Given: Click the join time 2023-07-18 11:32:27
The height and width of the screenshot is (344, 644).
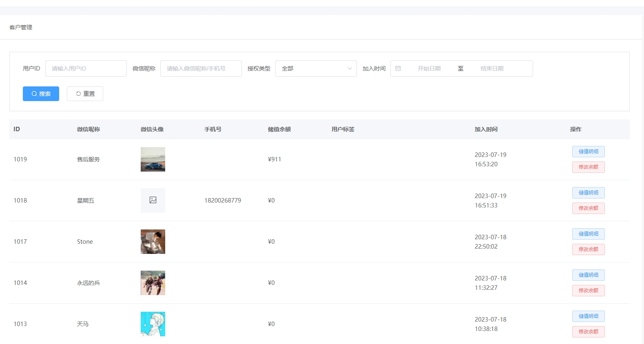Looking at the screenshot, I should (491, 283).
